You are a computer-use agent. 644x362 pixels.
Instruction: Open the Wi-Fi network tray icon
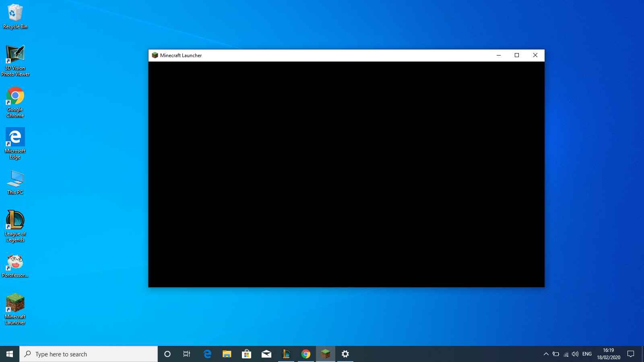pos(566,354)
